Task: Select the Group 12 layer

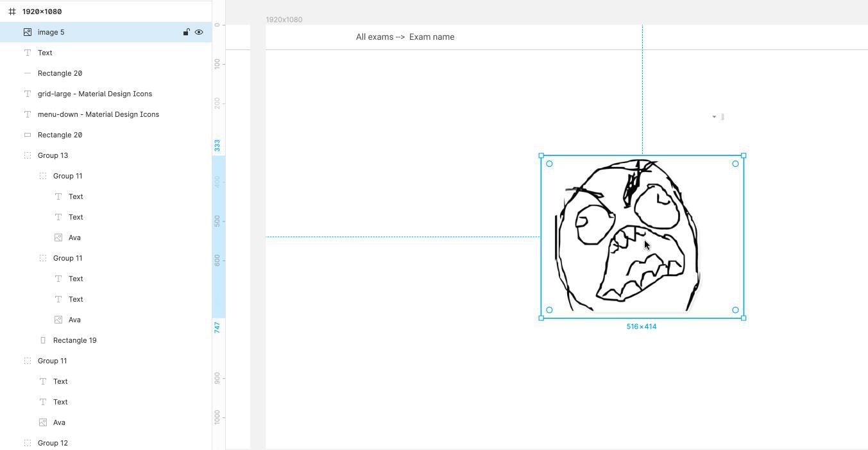Action: 53,443
